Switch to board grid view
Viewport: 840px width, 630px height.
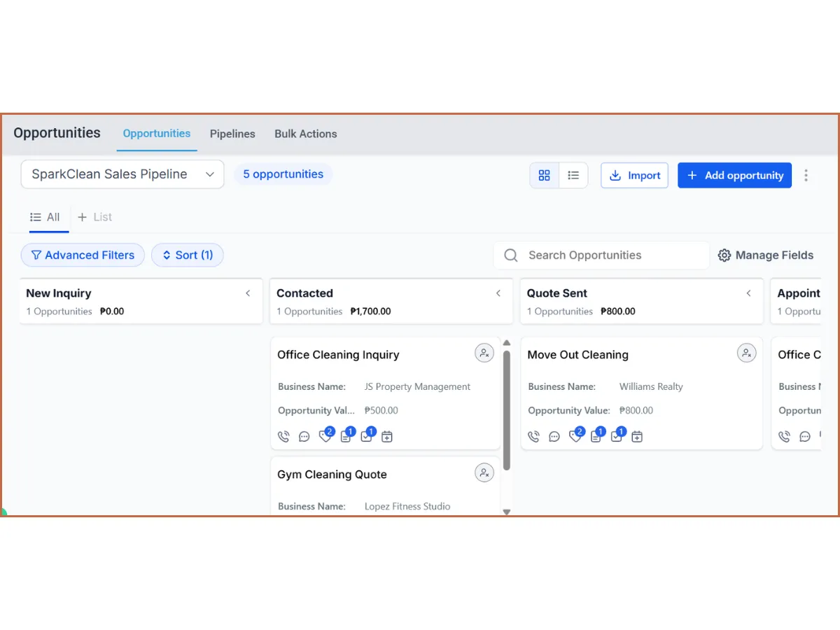[x=545, y=176]
